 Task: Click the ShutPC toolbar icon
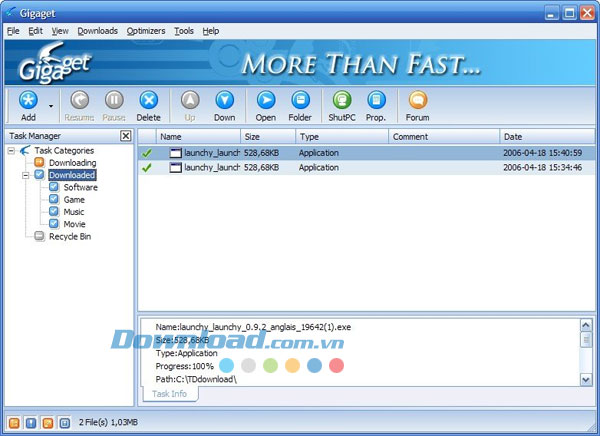[x=342, y=100]
